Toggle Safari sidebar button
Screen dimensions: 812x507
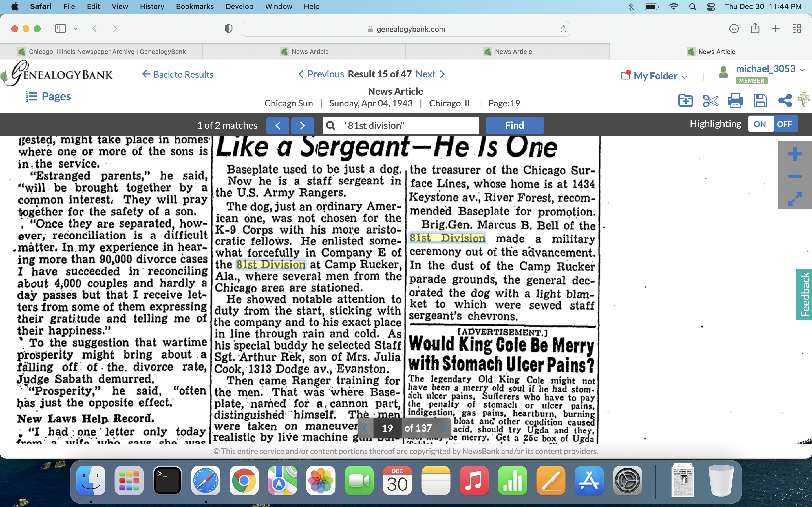60,28
